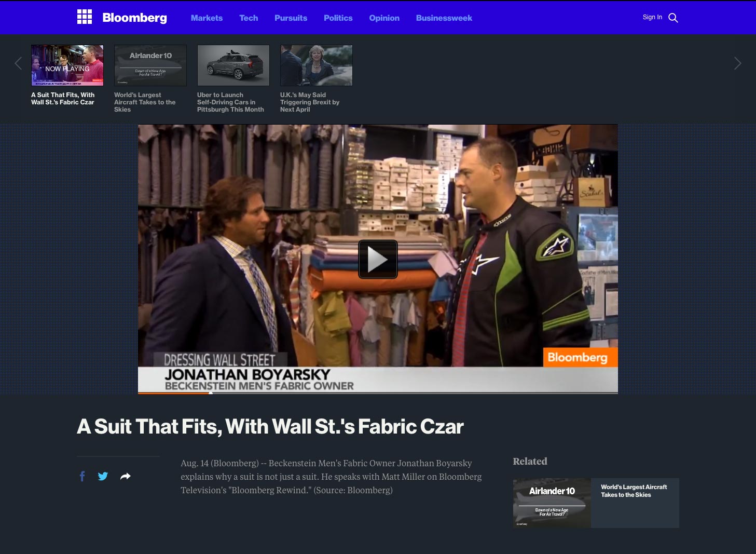Screen dimensions: 756x554
Task: Select the Uber self-driving cars video thumbnail
Action: 233,65
